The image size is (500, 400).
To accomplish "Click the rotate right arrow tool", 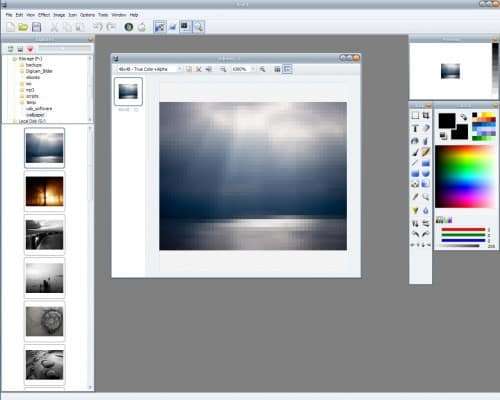I will pos(426,234).
